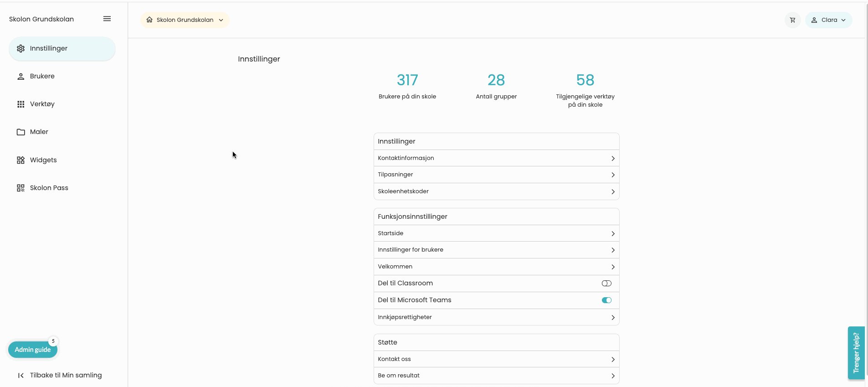Click the 317 Brukere på din skole stat
Viewport: 868px width, 387px height.
407,86
